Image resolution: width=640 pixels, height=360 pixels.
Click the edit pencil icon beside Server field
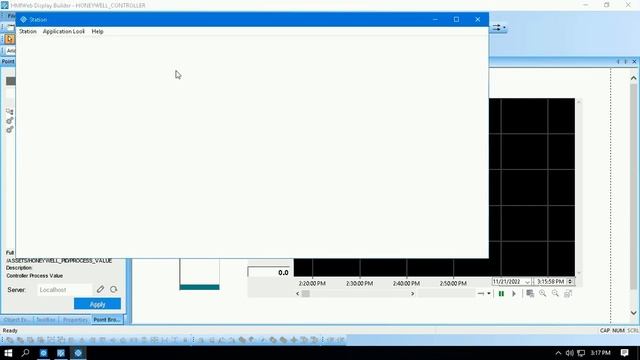point(100,289)
